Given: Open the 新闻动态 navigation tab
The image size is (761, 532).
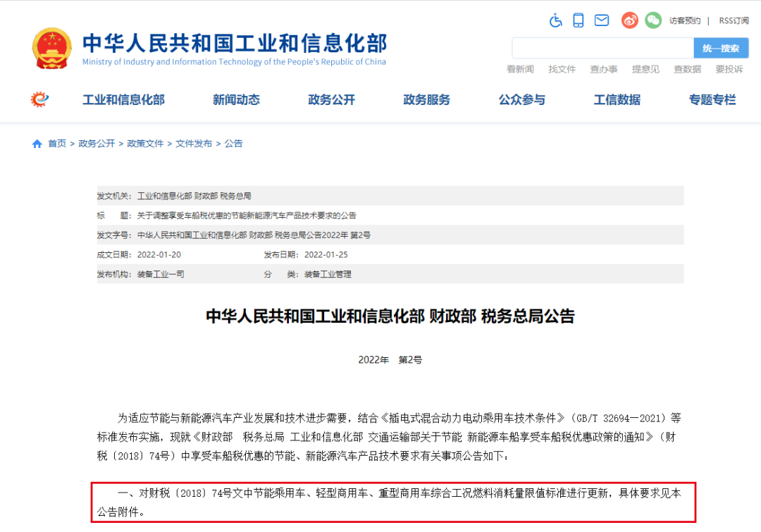Looking at the screenshot, I should (x=236, y=99).
